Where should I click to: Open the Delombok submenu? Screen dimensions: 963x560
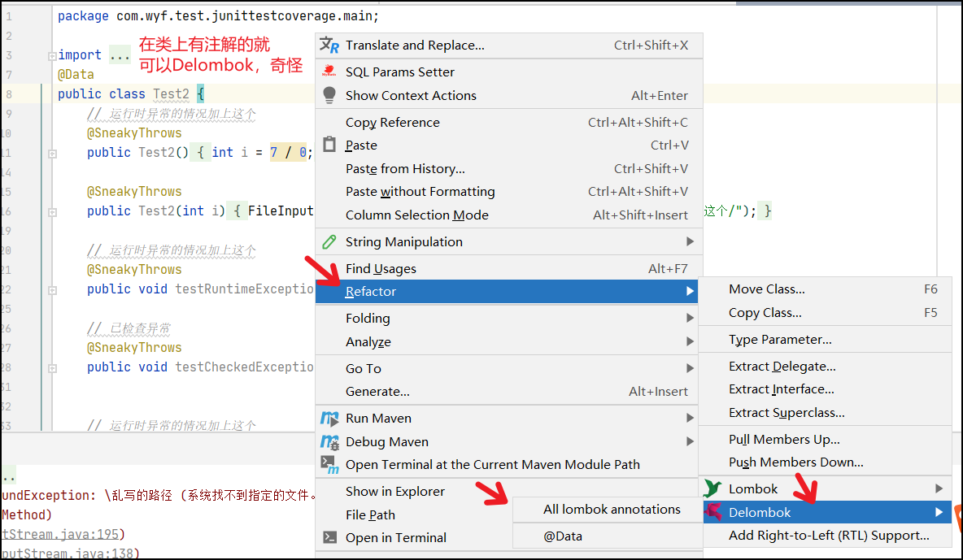coord(827,512)
